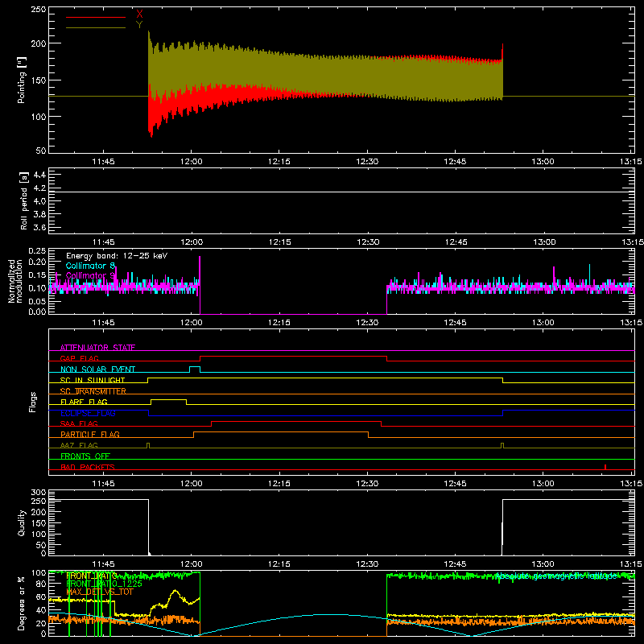
Task: Click the olive Y legend line sample
Action: (x=96, y=27)
